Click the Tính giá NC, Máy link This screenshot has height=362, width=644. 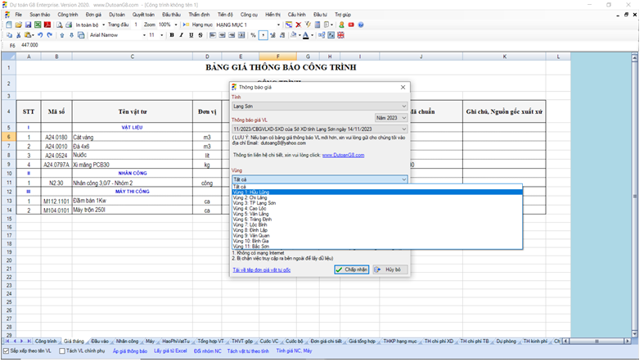[x=294, y=351]
